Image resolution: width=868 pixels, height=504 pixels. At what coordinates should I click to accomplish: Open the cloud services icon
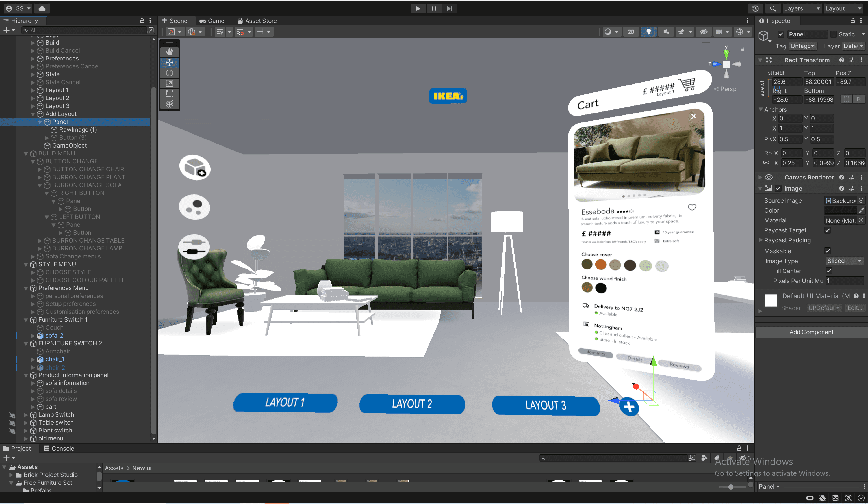pyautogui.click(x=42, y=8)
